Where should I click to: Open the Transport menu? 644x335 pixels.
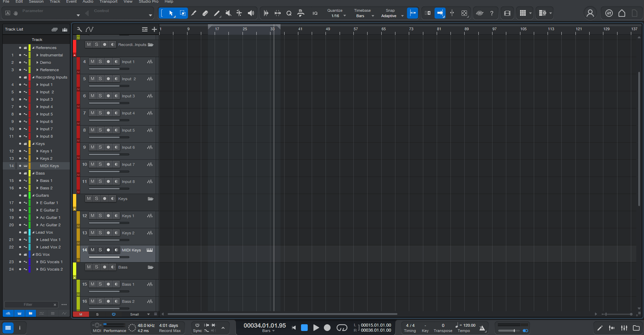tap(108, 2)
